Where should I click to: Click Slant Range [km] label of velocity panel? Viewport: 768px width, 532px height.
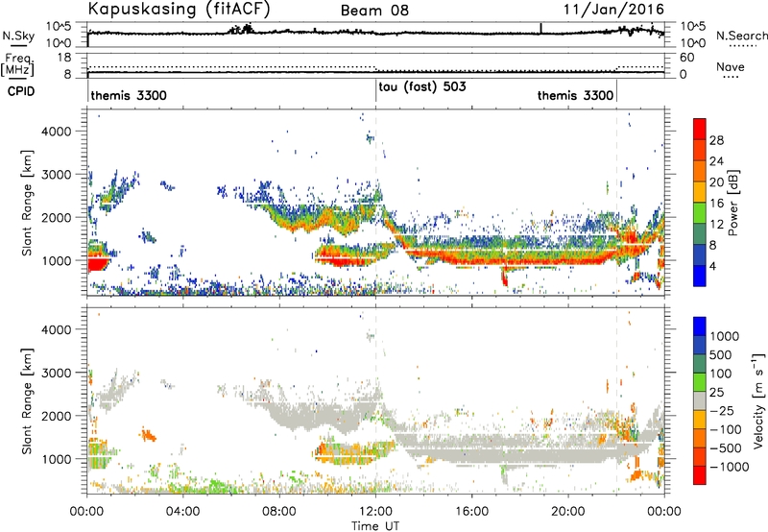[x=27, y=400]
